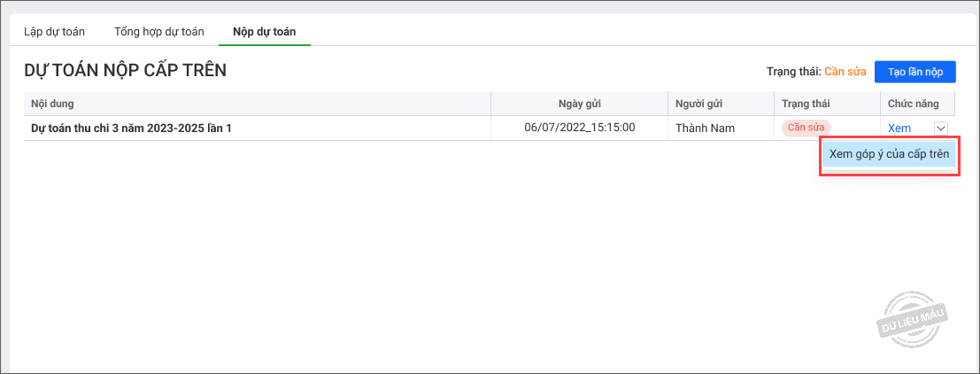Open the Tổng hợp dự toán tab

[159, 32]
